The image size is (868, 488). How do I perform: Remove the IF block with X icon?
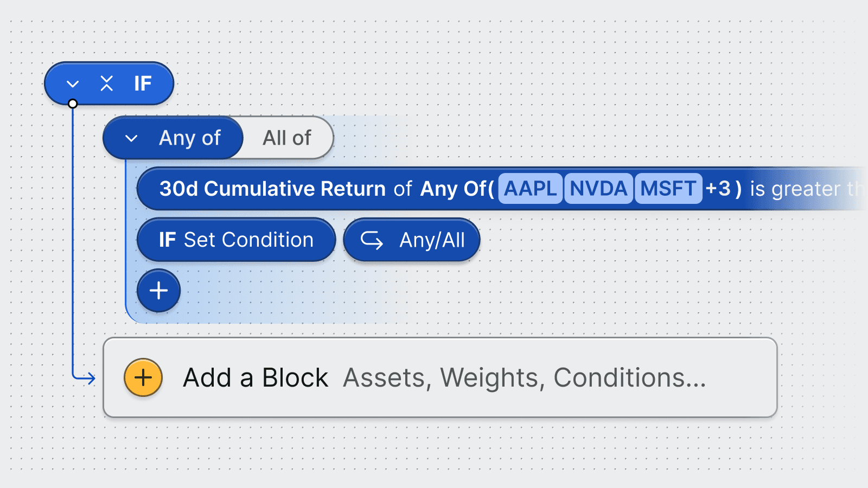[x=107, y=84]
